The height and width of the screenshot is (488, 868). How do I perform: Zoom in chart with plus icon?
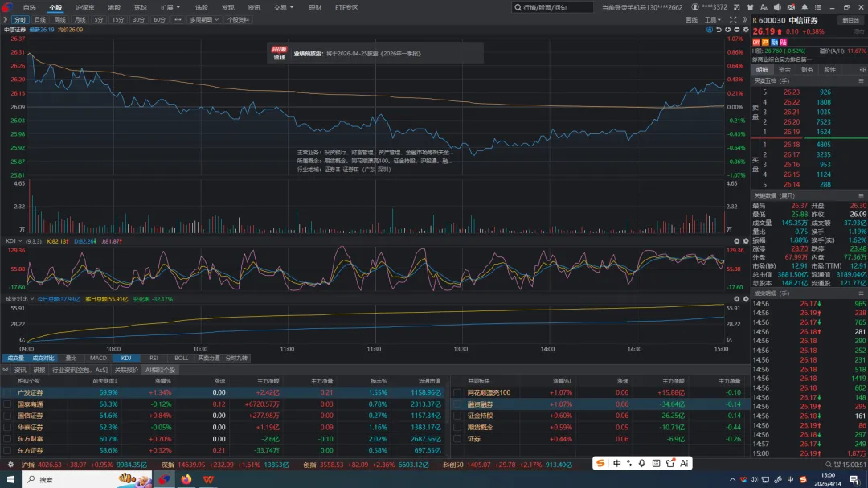(x=727, y=30)
